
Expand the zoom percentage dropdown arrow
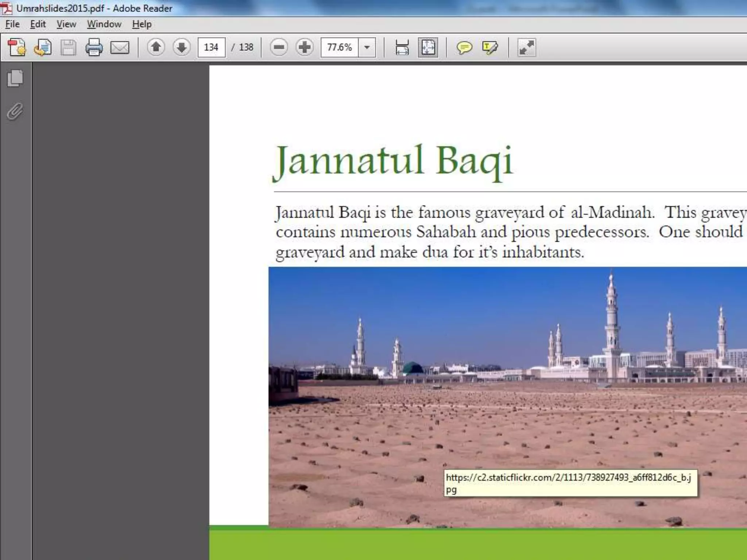pyautogui.click(x=367, y=47)
